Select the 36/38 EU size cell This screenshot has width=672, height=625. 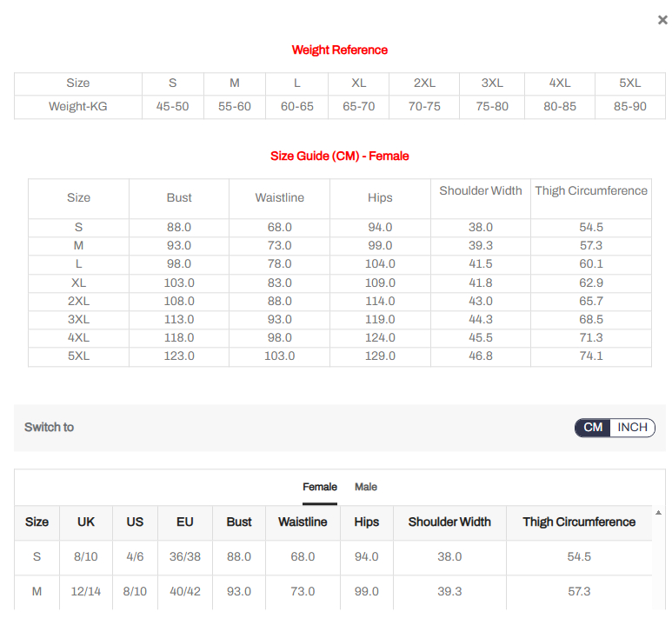[x=185, y=556]
